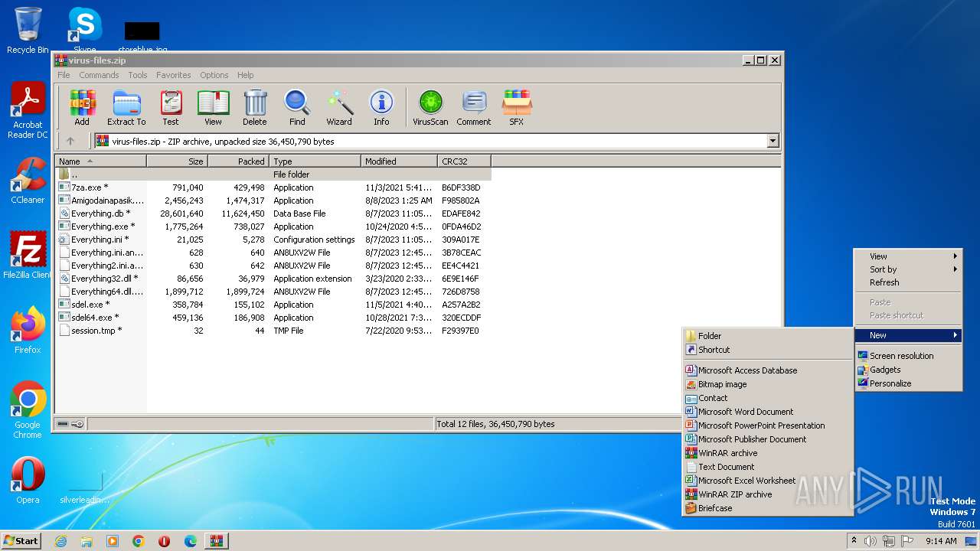This screenshot has width=980, height=551.
Task: Choose Personalize in context menu
Action: pos(908,383)
